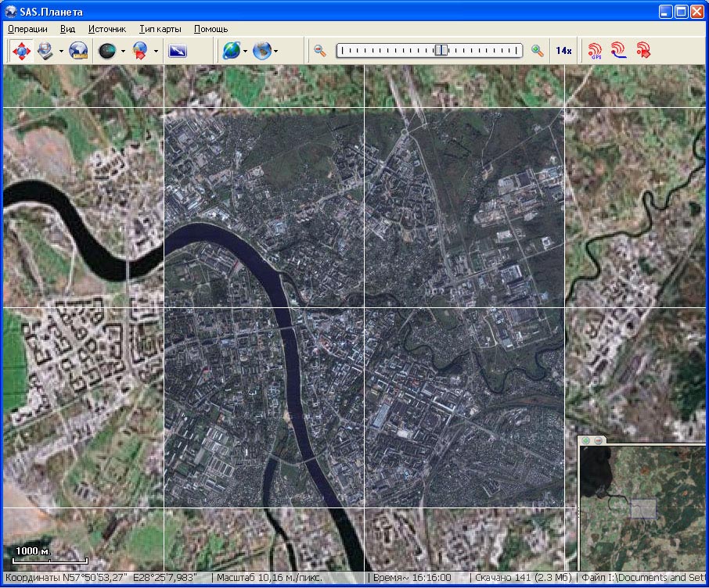Click the highlighted rectangle in the mini-map
Image resolution: width=709 pixels, height=588 pixels.
pos(643,507)
